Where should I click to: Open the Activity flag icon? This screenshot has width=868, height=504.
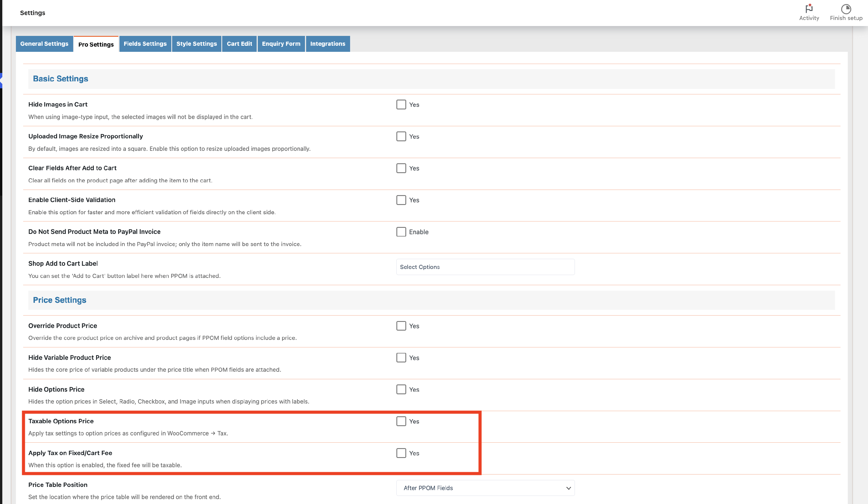(x=809, y=9)
